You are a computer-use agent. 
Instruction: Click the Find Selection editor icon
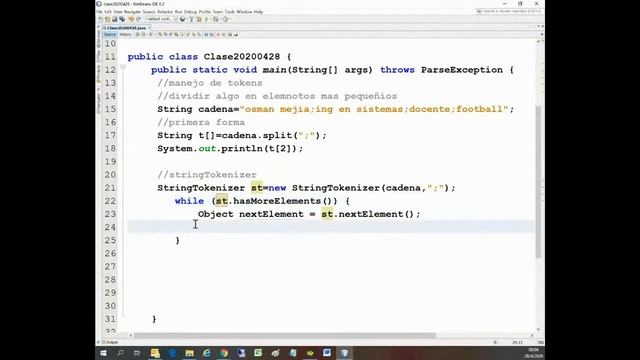(x=160, y=35)
